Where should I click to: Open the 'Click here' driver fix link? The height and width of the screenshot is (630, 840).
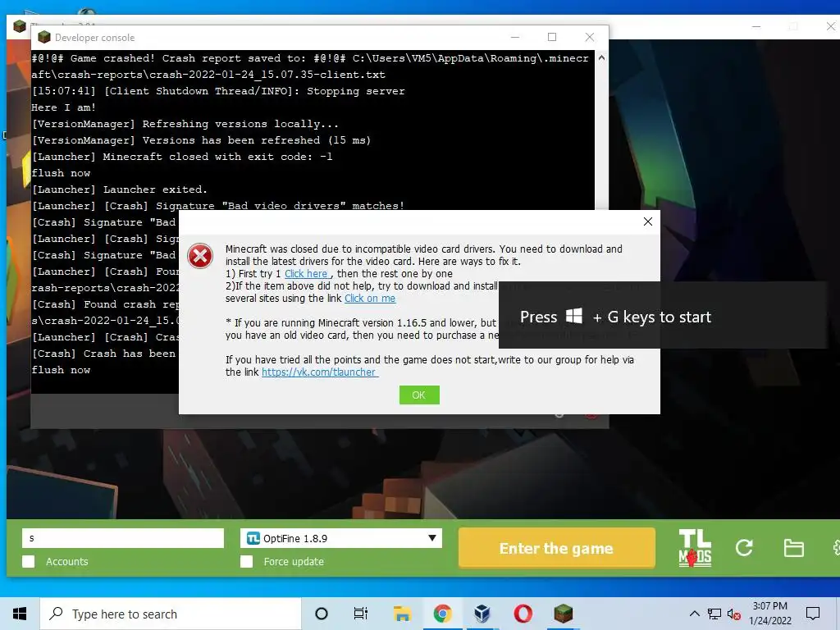305,274
